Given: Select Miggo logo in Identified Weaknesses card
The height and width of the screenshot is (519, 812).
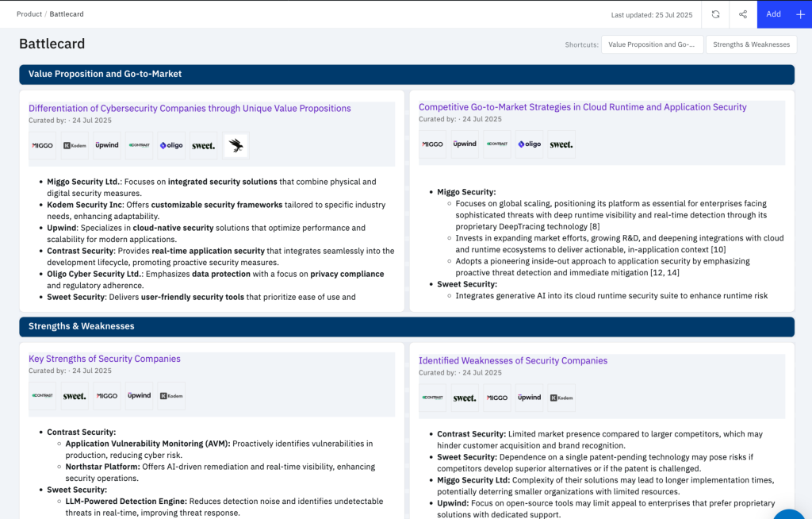Looking at the screenshot, I should [x=497, y=398].
